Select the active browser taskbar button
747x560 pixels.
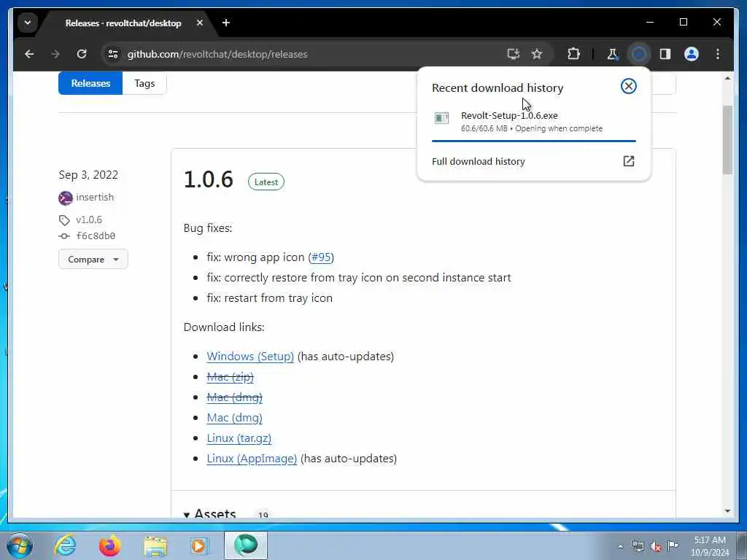pyautogui.click(x=246, y=545)
